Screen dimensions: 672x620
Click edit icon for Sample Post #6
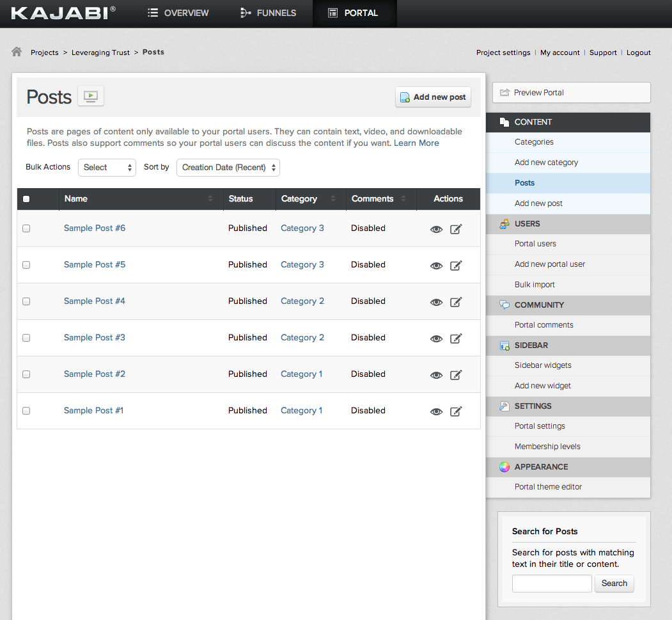tap(456, 229)
